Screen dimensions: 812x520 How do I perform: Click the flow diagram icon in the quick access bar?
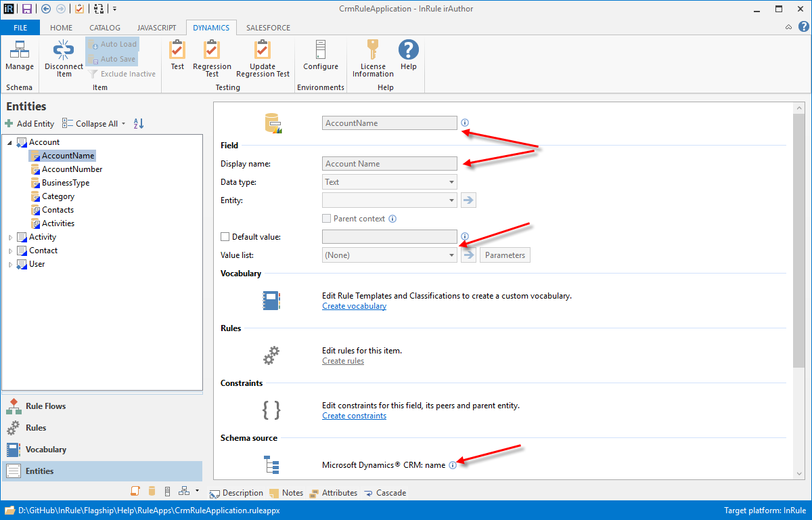coord(99,9)
